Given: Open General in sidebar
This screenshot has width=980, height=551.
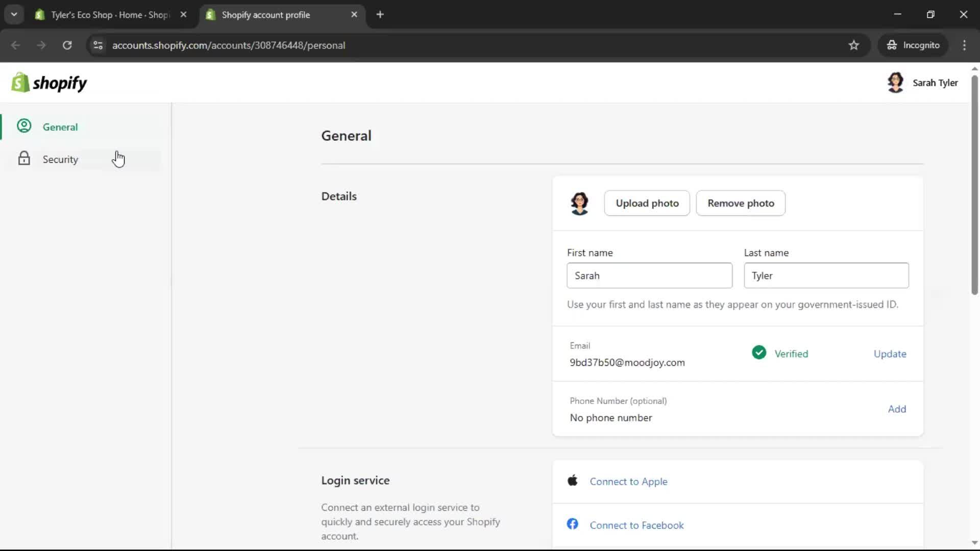Looking at the screenshot, I should coord(60,127).
